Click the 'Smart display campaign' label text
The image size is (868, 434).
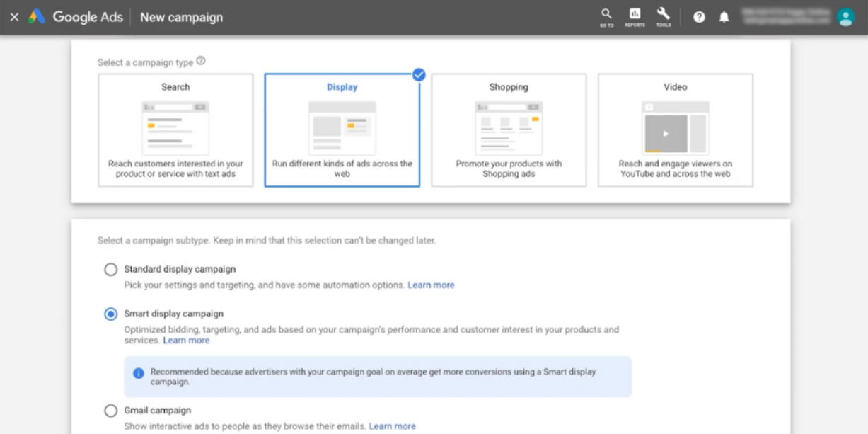pyautogui.click(x=173, y=314)
